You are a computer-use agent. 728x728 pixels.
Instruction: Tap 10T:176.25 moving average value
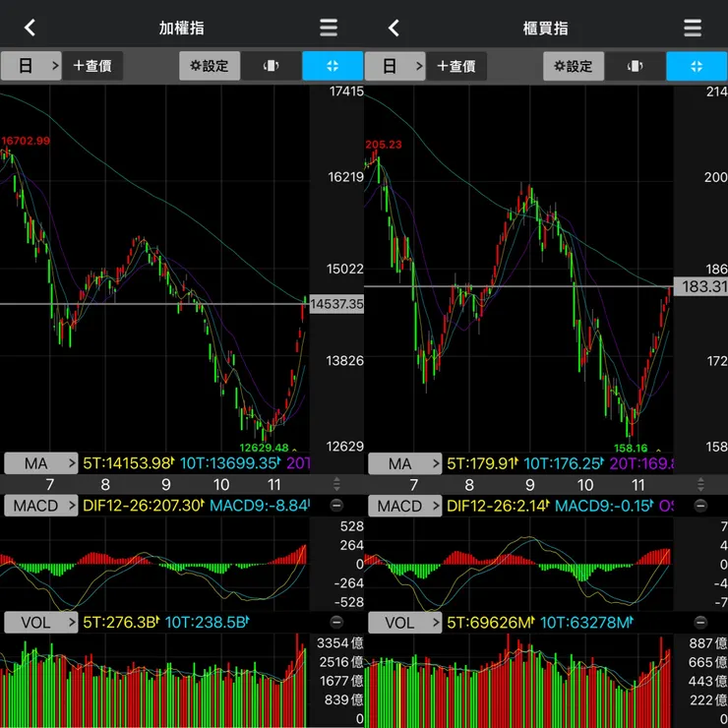pos(564,463)
